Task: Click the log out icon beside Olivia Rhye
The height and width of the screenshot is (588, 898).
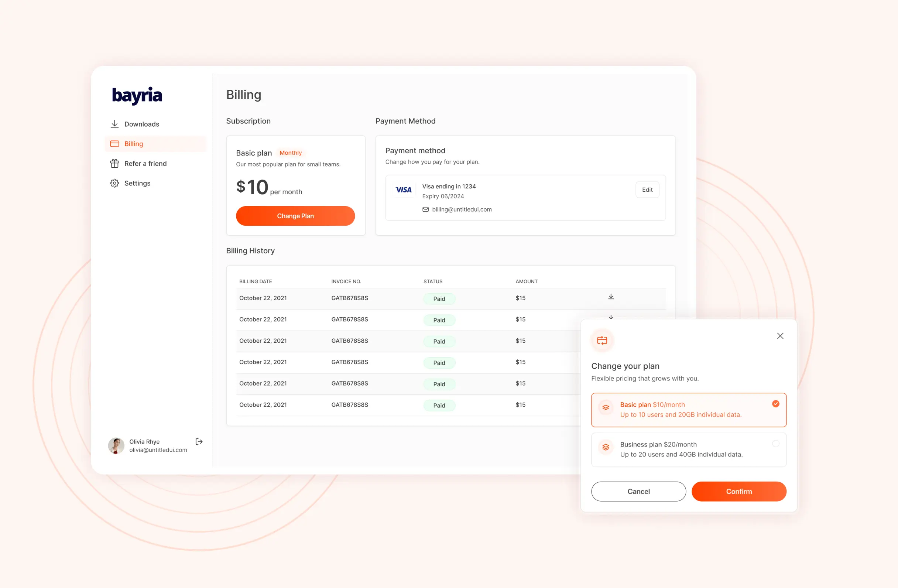Action: click(199, 442)
